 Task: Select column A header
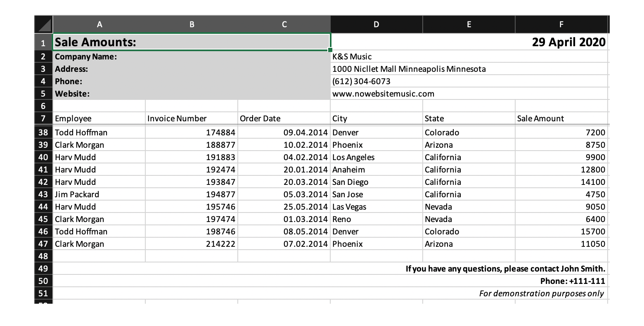pyautogui.click(x=99, y=24)
